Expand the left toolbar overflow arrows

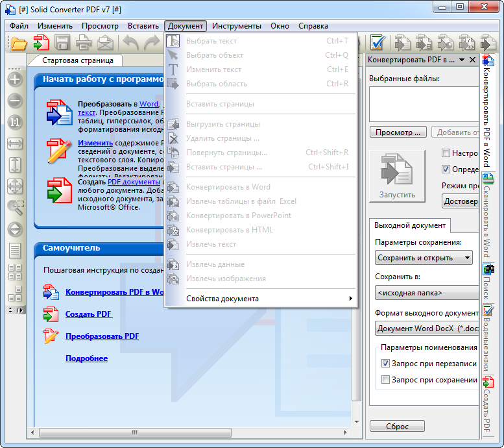click(20, 310)
